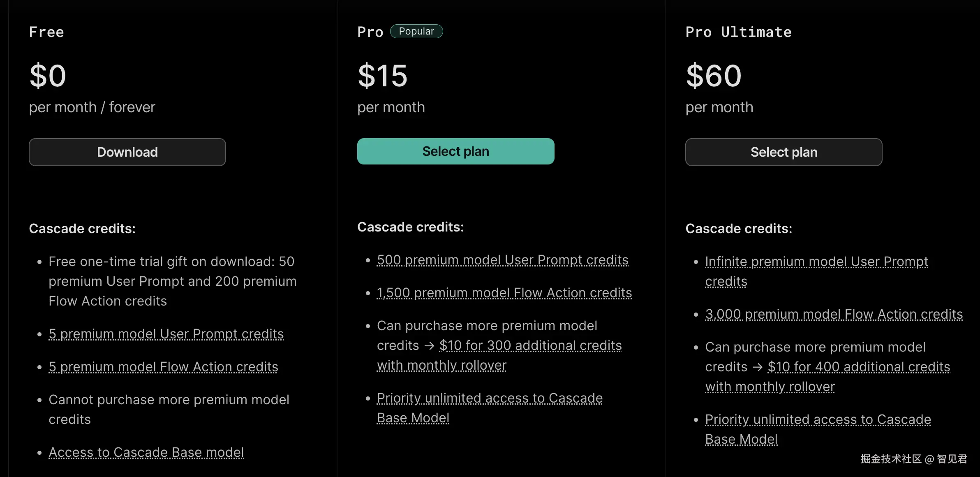Click the Download button for Free plan
Viewport: 980px width, 477px height.
(x=127, y=152)
